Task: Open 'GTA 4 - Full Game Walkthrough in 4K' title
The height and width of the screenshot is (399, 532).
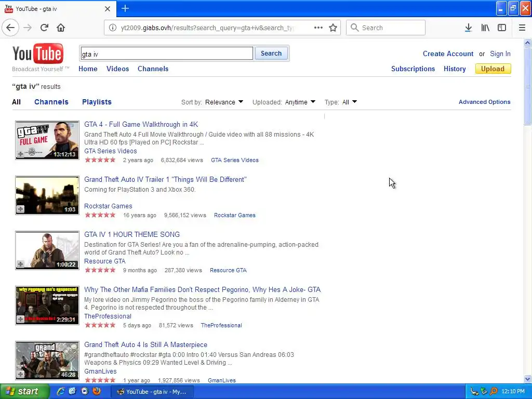Action: tap(141, 125)
